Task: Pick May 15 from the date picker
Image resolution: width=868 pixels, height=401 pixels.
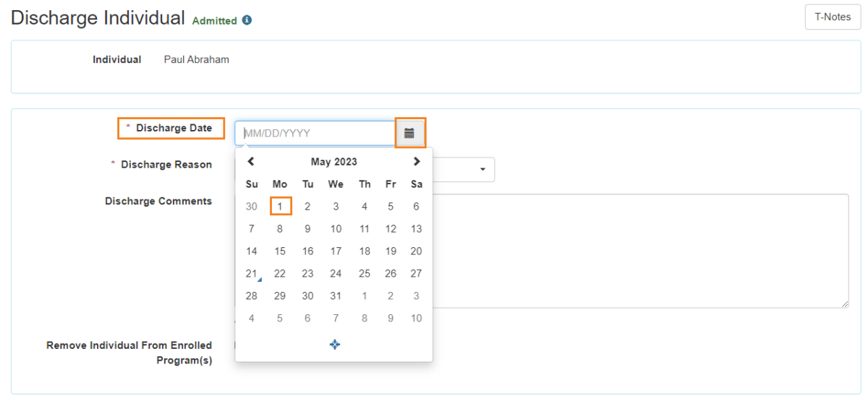Action: tap(280, 251)
